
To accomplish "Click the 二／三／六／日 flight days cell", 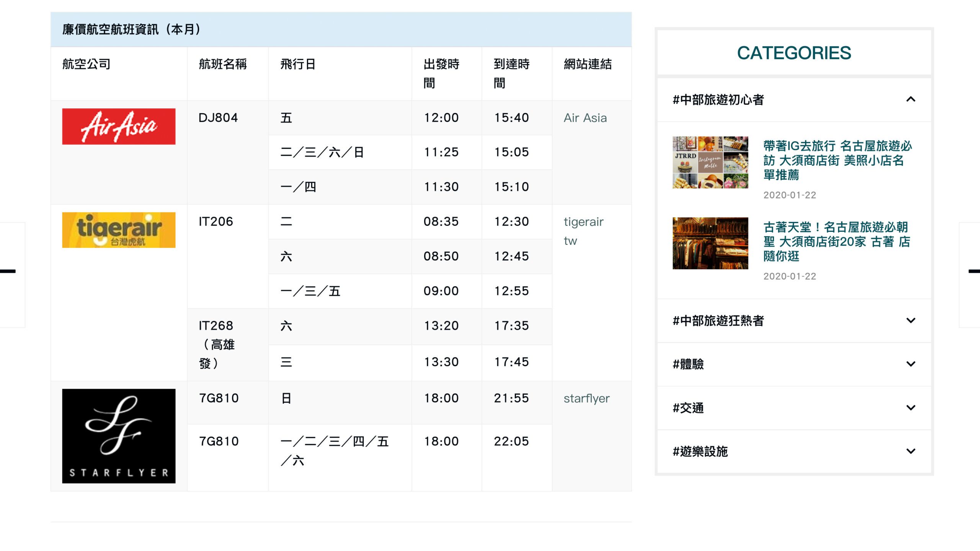I will tap(340, 152).
